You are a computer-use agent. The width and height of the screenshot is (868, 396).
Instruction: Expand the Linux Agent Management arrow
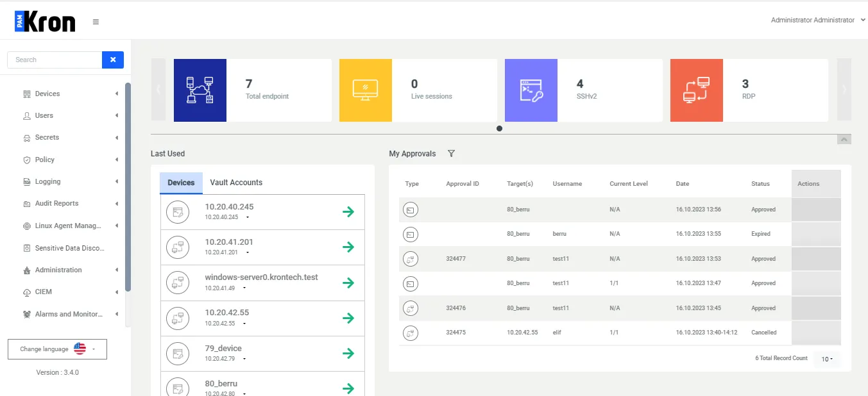[117, 226]
